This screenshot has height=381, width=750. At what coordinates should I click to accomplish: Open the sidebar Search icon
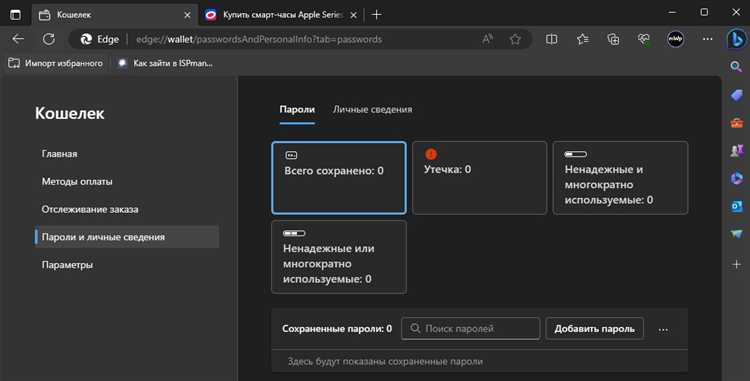[x=736, y=66]
